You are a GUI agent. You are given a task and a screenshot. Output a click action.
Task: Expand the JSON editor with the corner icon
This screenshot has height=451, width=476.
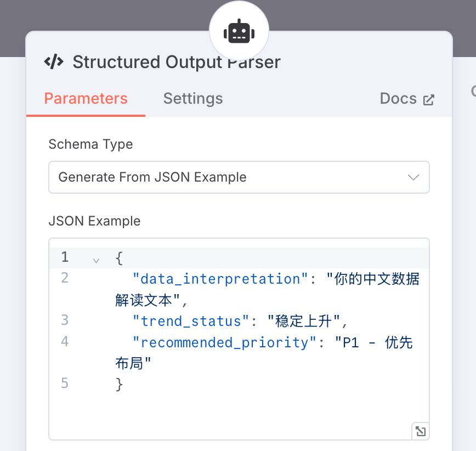[x=420, y=431]
